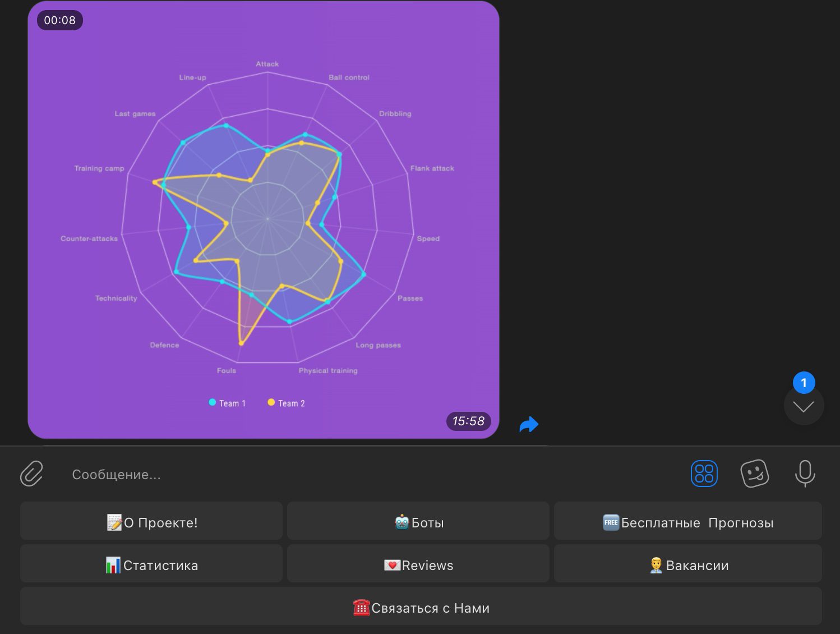Click the Reviews keyboard button
Viewport: 840px width, 634px height.
tap(418, 565)
